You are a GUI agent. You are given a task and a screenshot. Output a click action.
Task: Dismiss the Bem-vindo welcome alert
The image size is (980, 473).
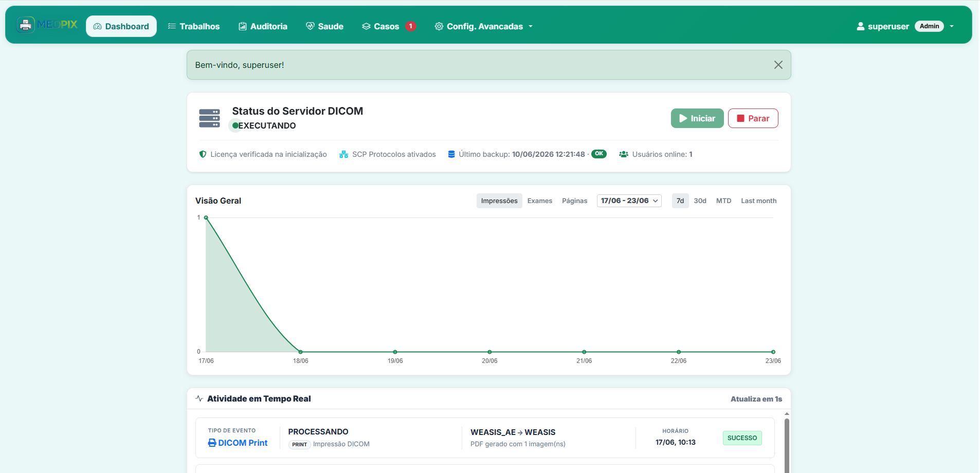pyautogui.click(x=778, y=65)
